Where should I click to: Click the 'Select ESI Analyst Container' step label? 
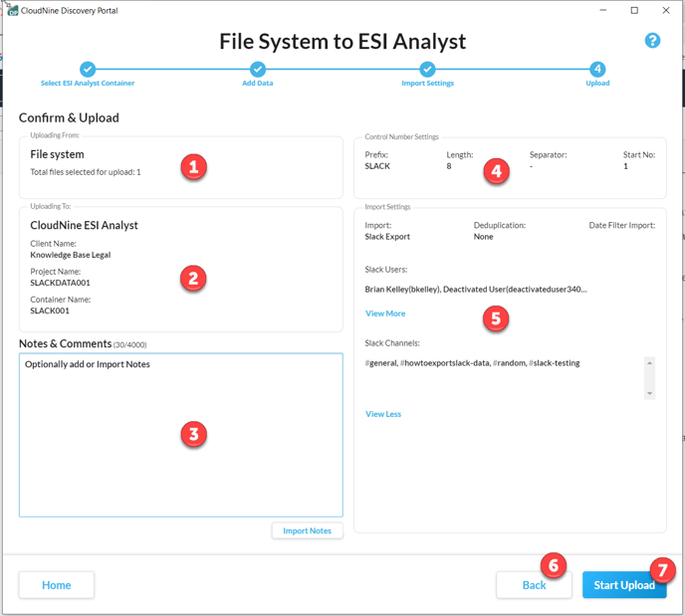click(x=88, y=83)
